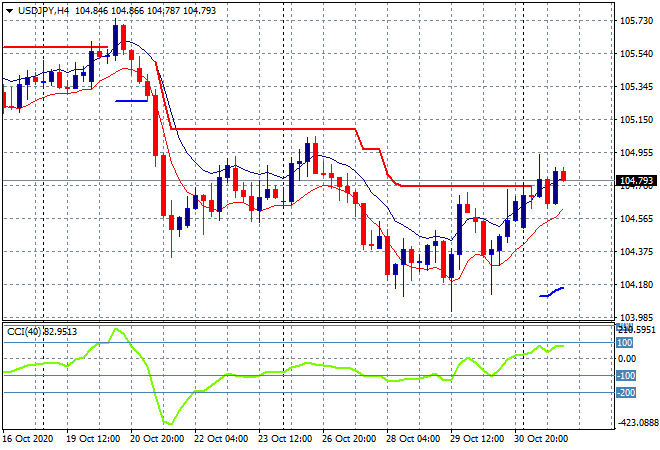Click the CCI level label 100
The width and height of the screenshot is (660, 450).
pyautogui.click(x=625, y=343)
